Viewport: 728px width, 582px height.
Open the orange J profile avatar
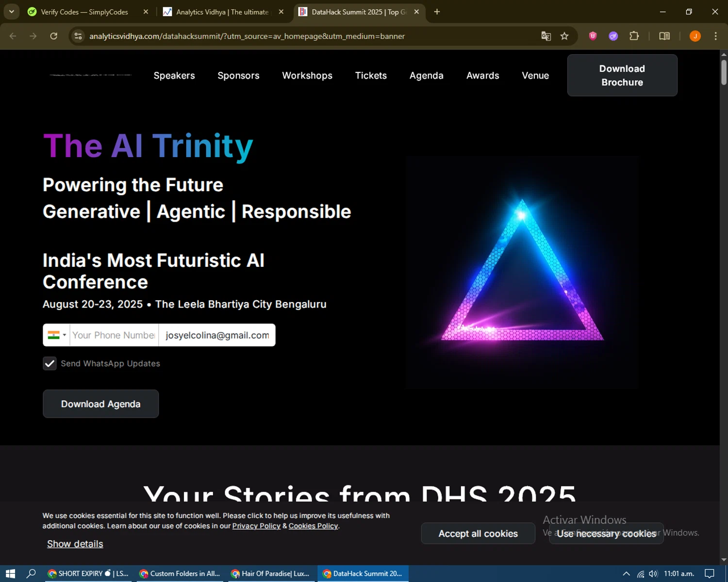(695, 36)
